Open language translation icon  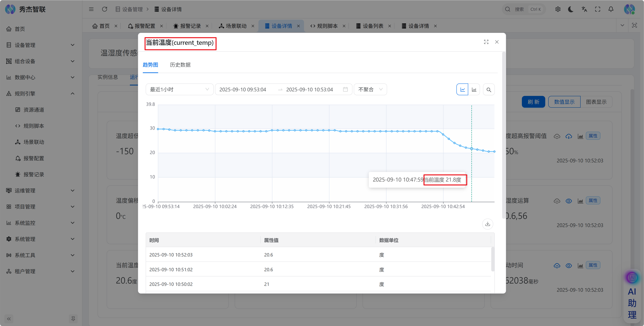584,9
